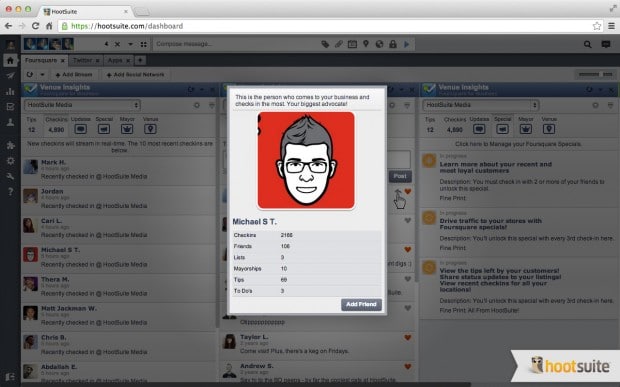Image resolution: width=620 pixels, height=387 pixels.
Task: Open the App Directory puzzle icon
Action: click(x=10, y=145)
